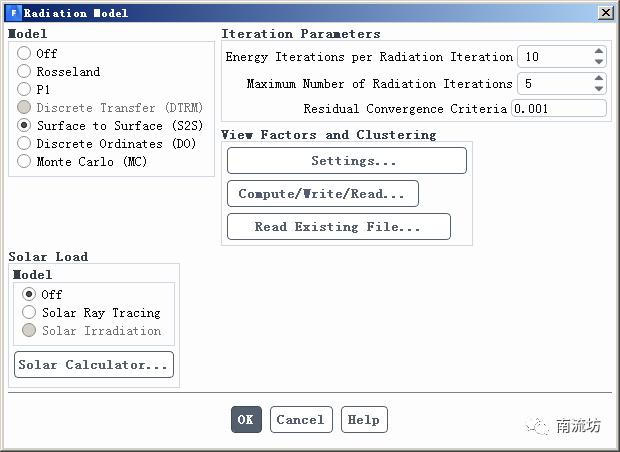The width and height of the screenshot is (620, 452).
Task: Enable Discrete Ordinates (DO) model
Action: pyautogui.click(x=25, y=144)
